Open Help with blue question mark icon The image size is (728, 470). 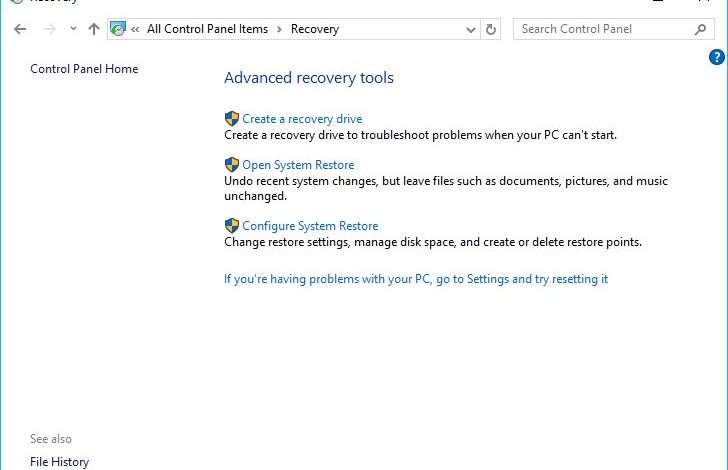click(x=716, y=57)
